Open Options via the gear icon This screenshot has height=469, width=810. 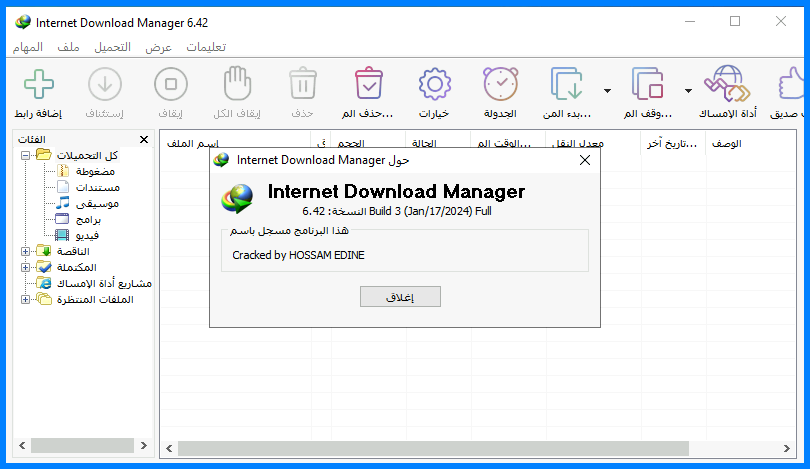pyautogui.click(x=434, y=84)
